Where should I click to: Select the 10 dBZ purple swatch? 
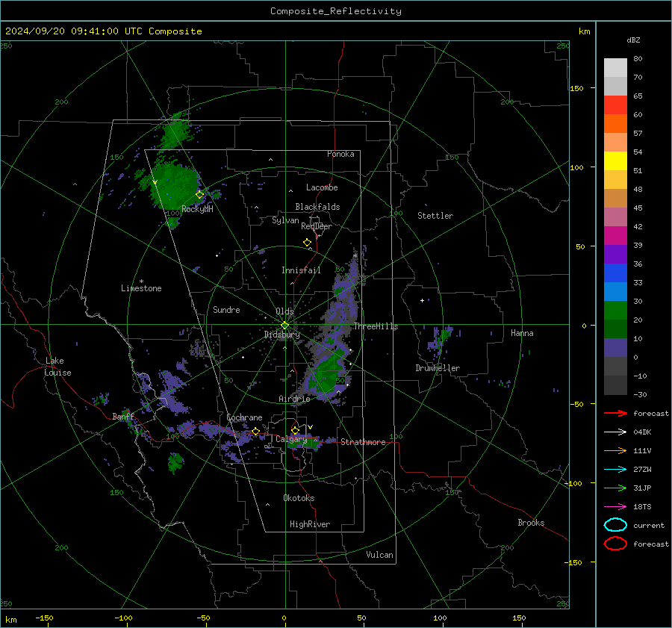pos(615,347)
